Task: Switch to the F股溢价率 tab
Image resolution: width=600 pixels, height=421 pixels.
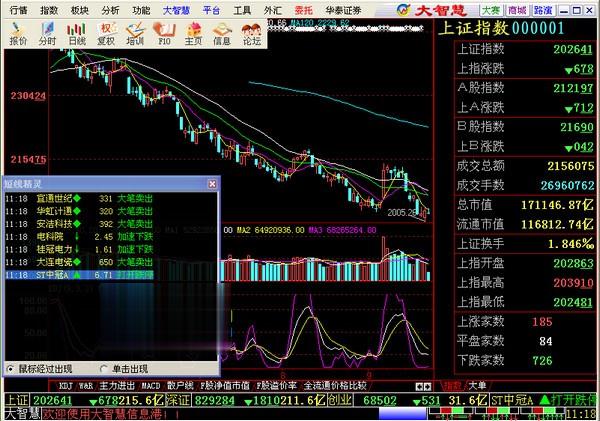Action: pos(276,386)
